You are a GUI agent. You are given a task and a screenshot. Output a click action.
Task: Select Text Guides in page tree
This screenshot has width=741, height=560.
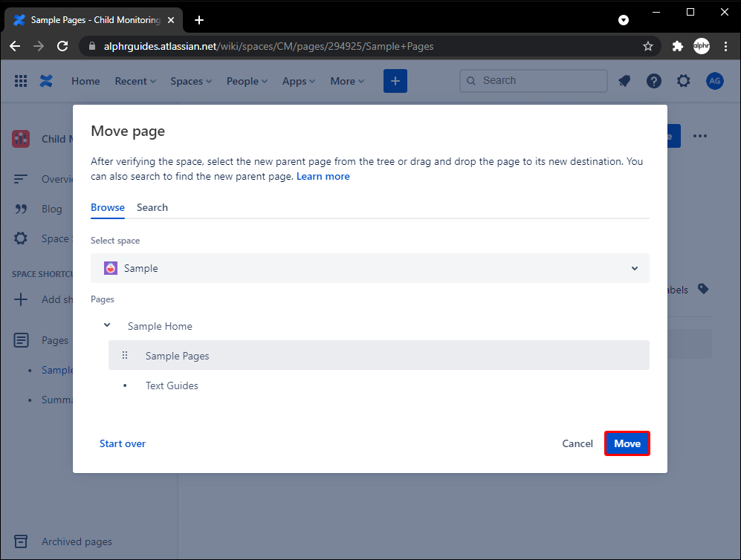pos(172,385)
